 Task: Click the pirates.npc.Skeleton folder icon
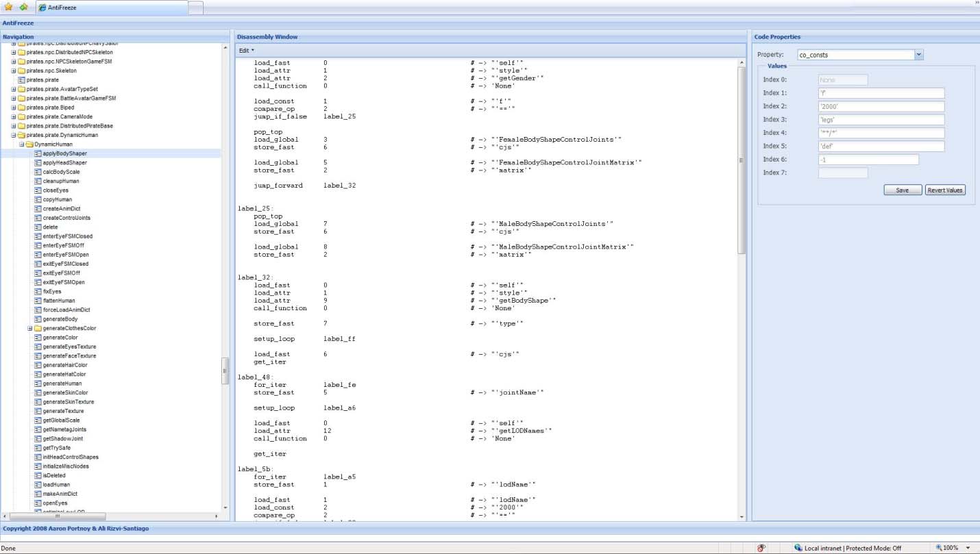21,71
